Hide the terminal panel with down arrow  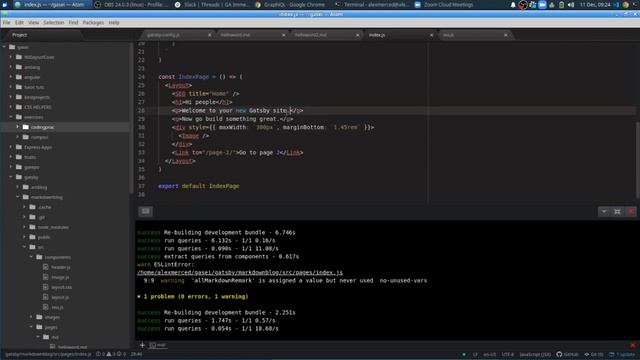[604, 211]
